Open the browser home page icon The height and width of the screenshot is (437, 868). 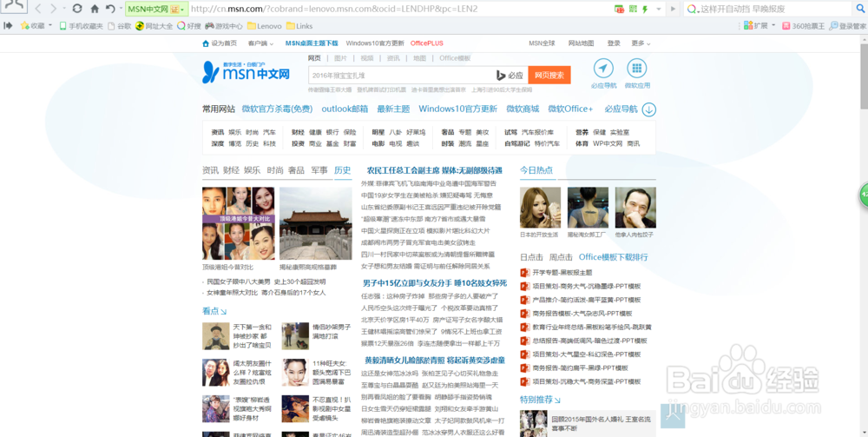click(95, 9)
